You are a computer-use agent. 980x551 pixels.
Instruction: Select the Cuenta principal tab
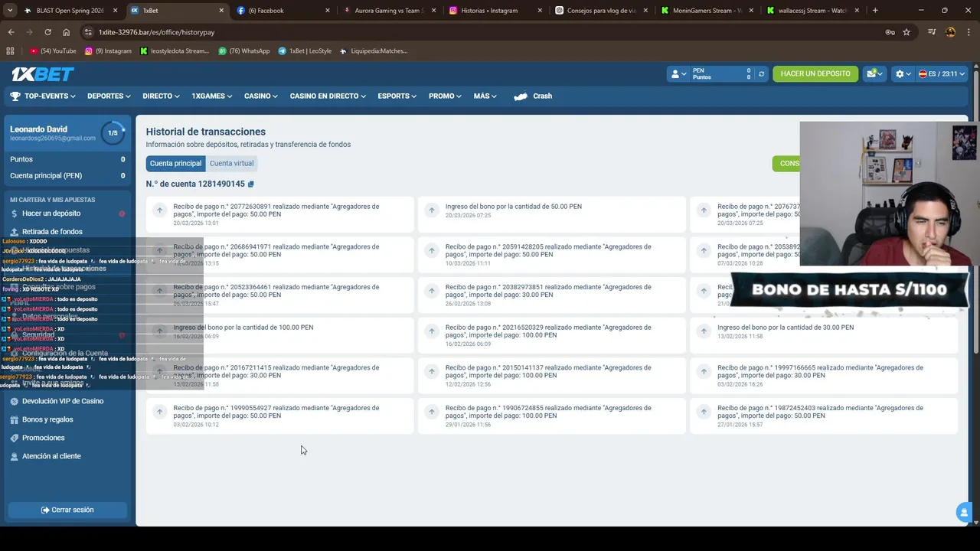175,164
